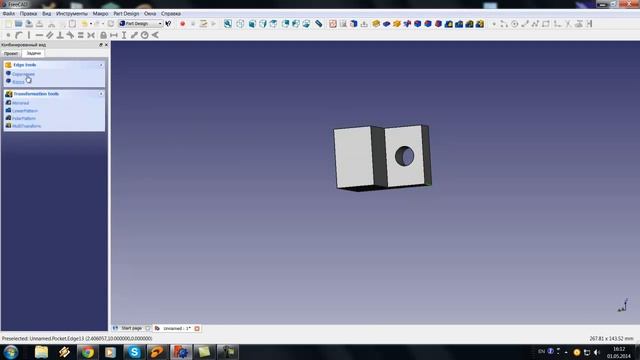Viewport: 640px width, 360px height.
Task: Open the Макро menu
Action: click(100, 13)
